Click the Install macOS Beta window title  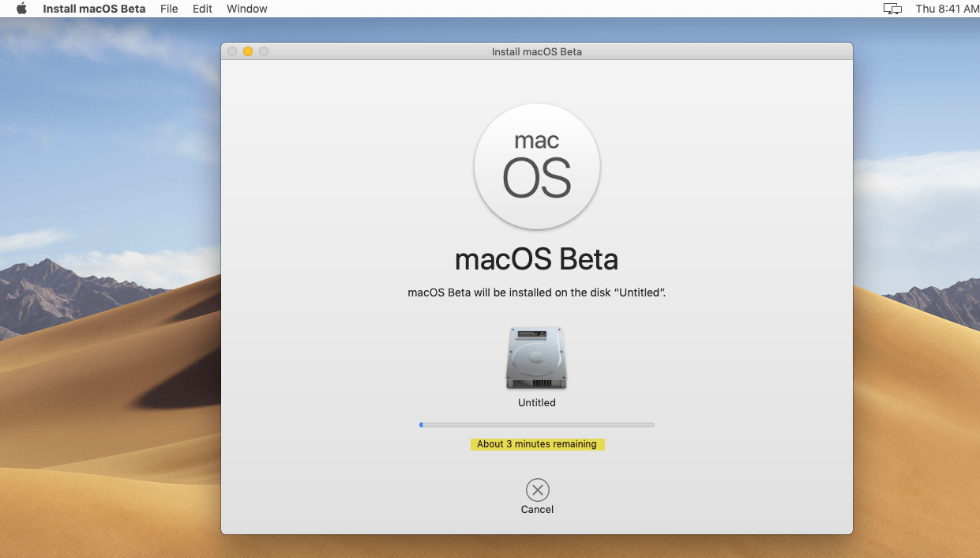[537, 51]
